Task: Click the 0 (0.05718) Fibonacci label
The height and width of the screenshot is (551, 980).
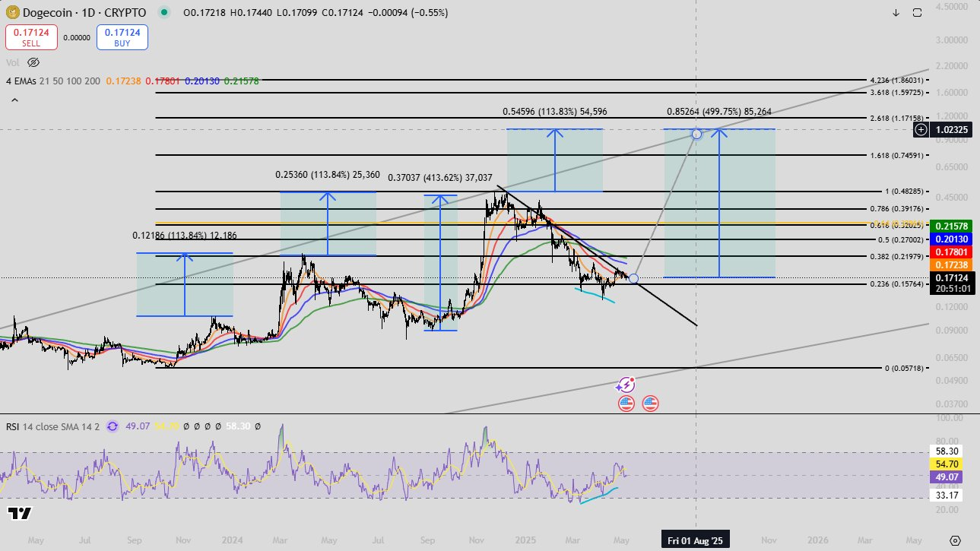Action: click(x=905, y=369)
